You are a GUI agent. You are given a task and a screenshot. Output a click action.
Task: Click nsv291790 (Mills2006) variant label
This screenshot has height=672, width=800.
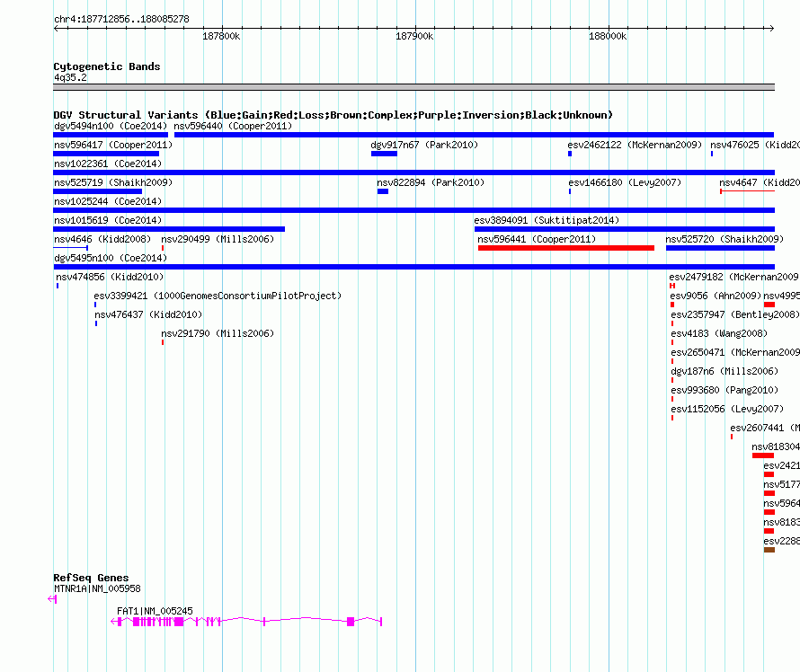pos(218,333)
